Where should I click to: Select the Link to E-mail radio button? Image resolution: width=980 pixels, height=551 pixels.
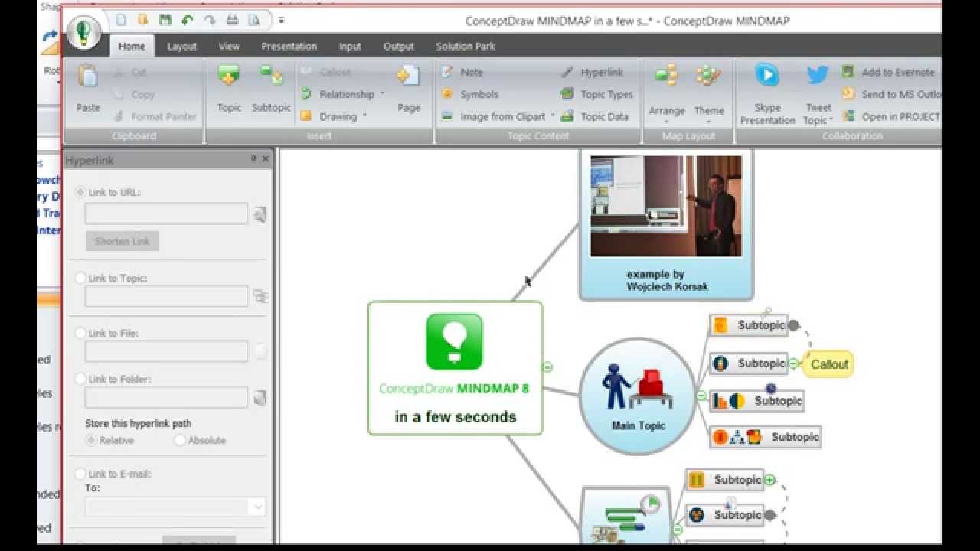[x=80, y=474]
